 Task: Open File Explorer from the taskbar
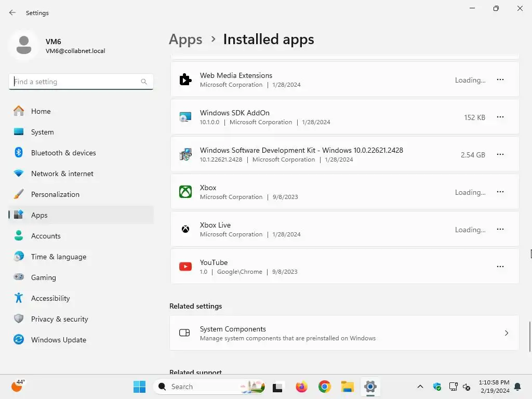pos(348,387)
